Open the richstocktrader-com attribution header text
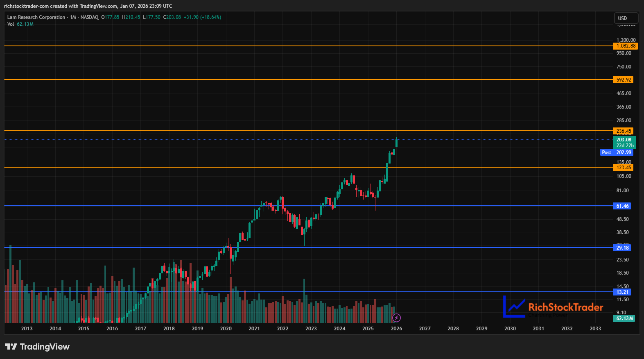Viewport: 644px width, 359px height. point(88,6)
